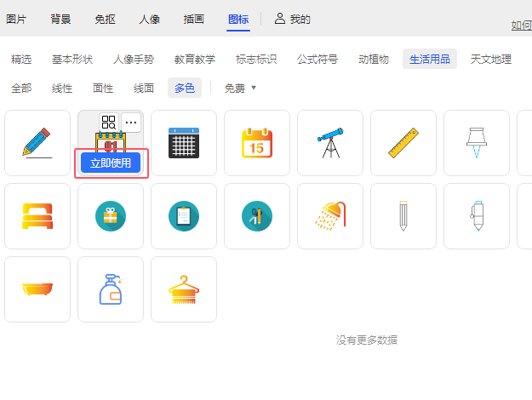Select the 生活用品 category

click(x=430, y=59)
